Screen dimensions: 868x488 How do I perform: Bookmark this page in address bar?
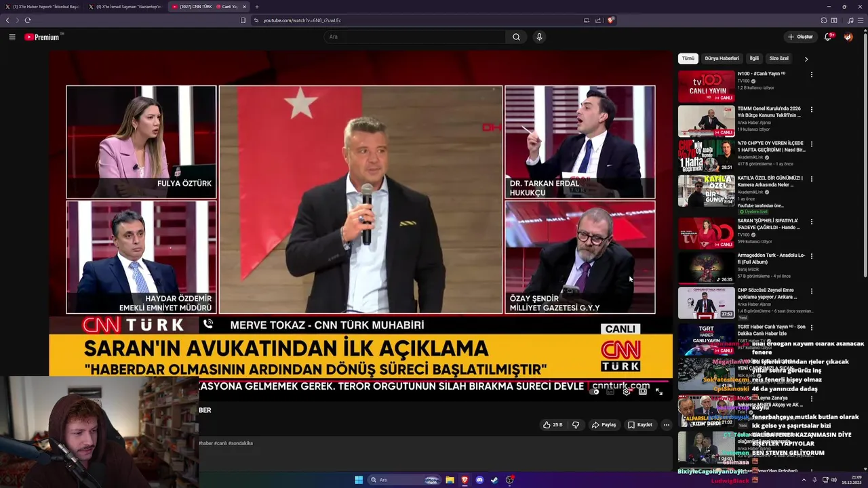click(243, 20)
